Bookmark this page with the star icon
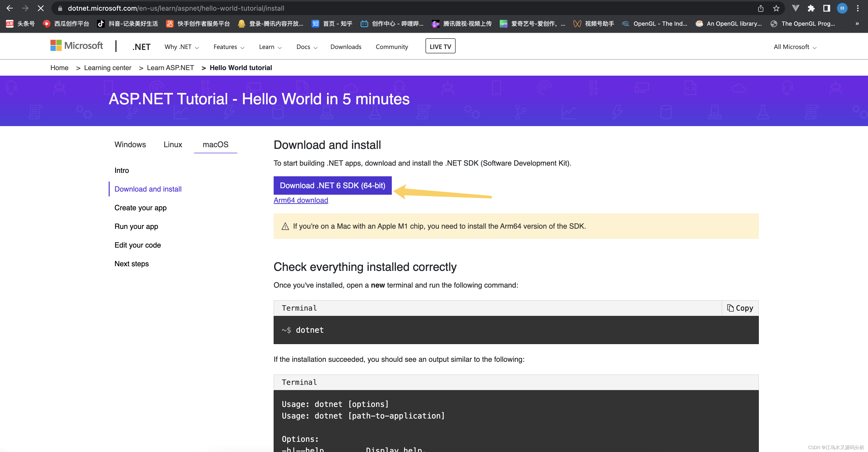868x452 pixels. (776, 8)
